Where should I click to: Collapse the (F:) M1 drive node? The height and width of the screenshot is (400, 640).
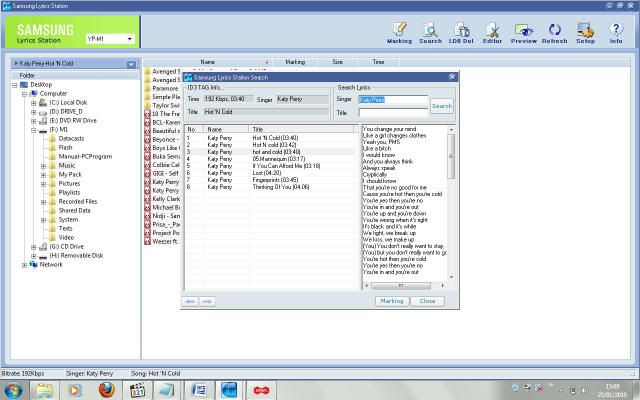click(33, 130)
